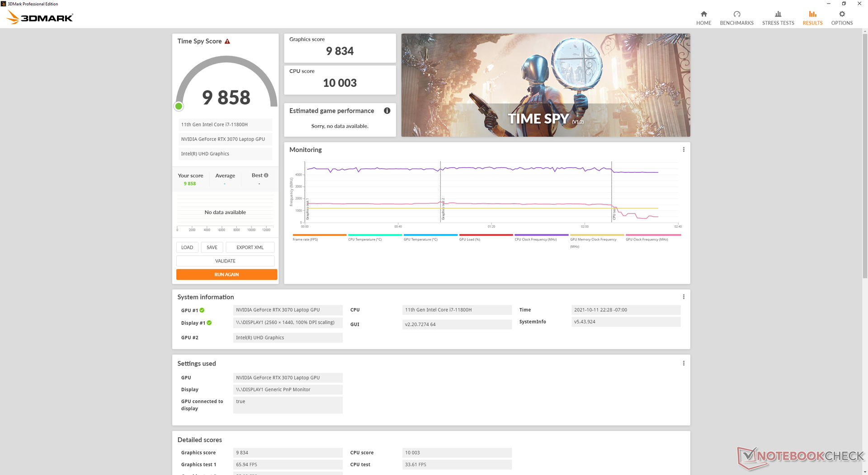Select NVIDIA GeForce RTX 3070 row under score
Viewport: 868px width, 475px height.
pyautogui.click(x=225, y=139)
